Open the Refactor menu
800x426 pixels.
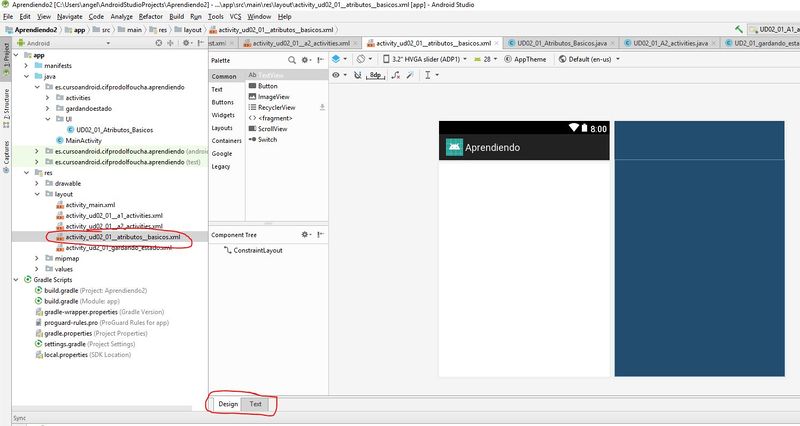tap(151, 17)
